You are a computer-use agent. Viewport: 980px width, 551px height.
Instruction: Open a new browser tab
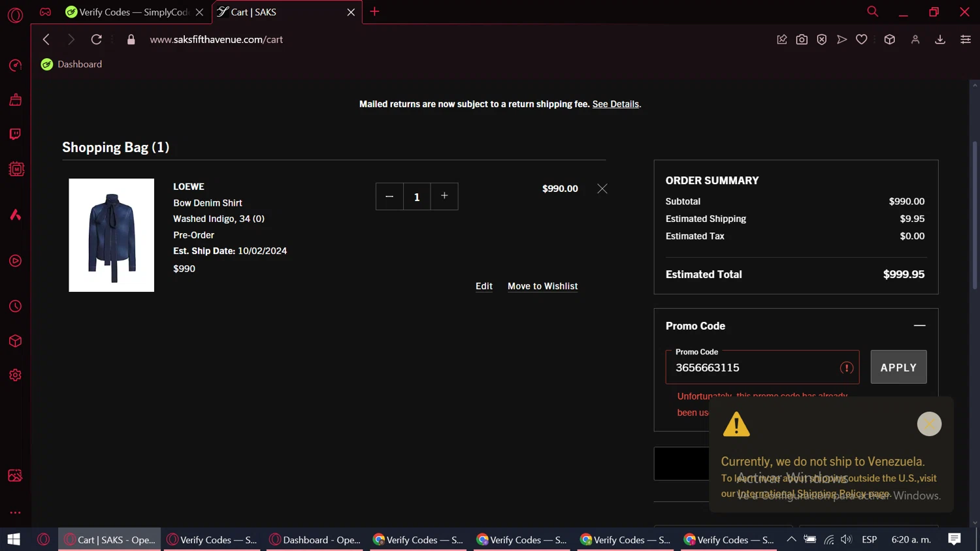coord(374,11)
